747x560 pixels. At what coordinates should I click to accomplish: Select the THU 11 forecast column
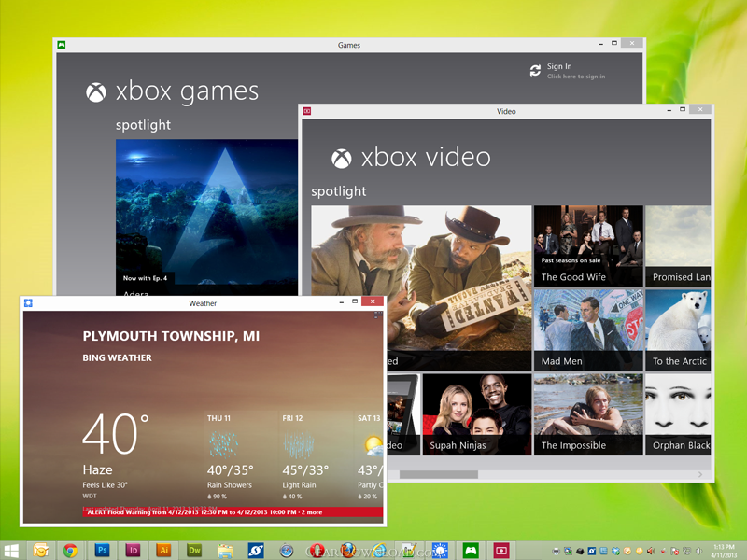point(242,457)
